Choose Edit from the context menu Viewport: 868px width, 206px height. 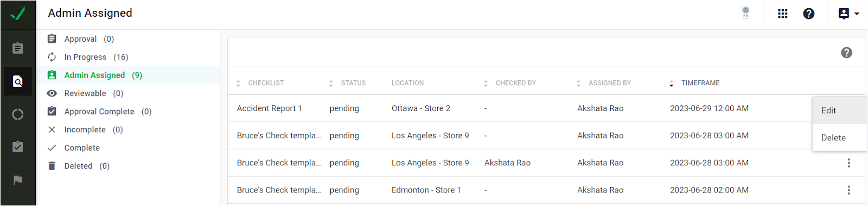(x=839, y=111)
